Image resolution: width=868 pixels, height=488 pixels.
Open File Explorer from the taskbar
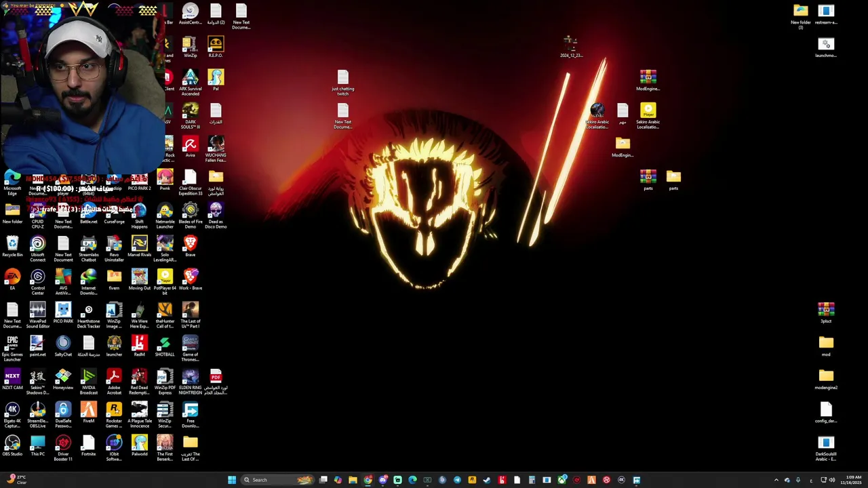353,480
